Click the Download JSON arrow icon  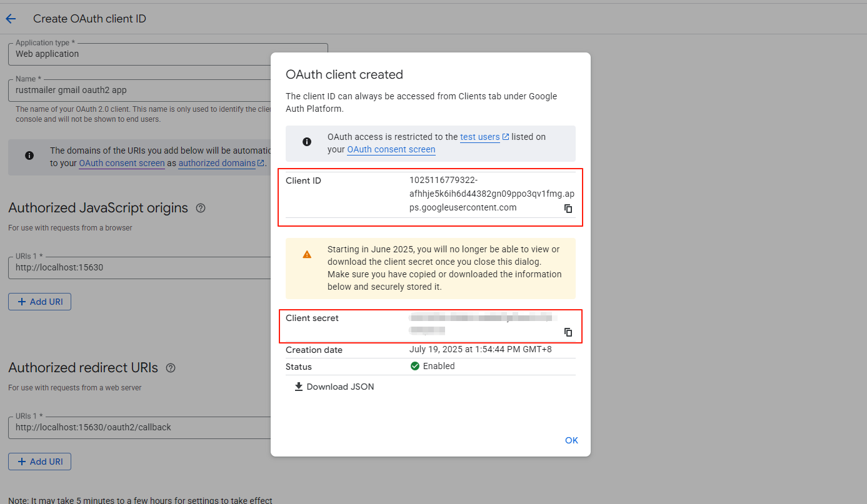299,387
